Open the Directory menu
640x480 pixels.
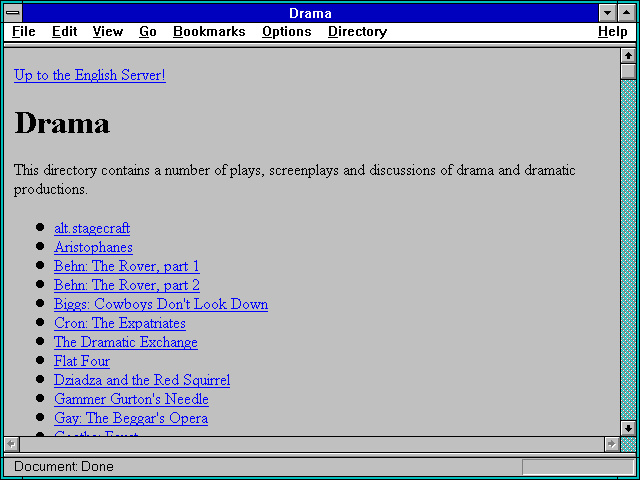point(358,32)
